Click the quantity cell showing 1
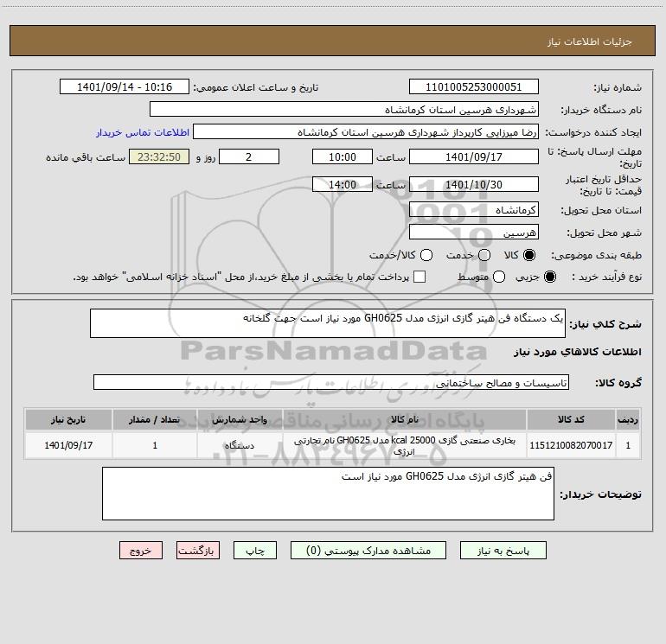 [x=155, y=445]
